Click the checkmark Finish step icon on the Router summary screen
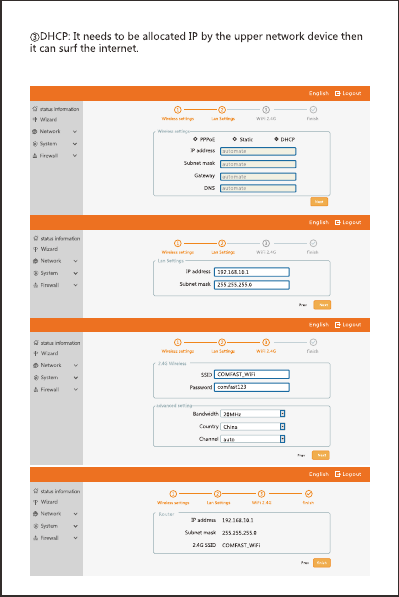This screenshot has width=399, height=597. click(308, 494)
